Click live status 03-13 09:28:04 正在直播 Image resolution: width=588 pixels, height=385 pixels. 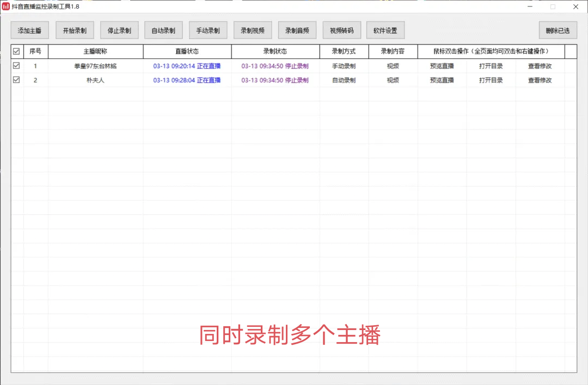point(187,80)
